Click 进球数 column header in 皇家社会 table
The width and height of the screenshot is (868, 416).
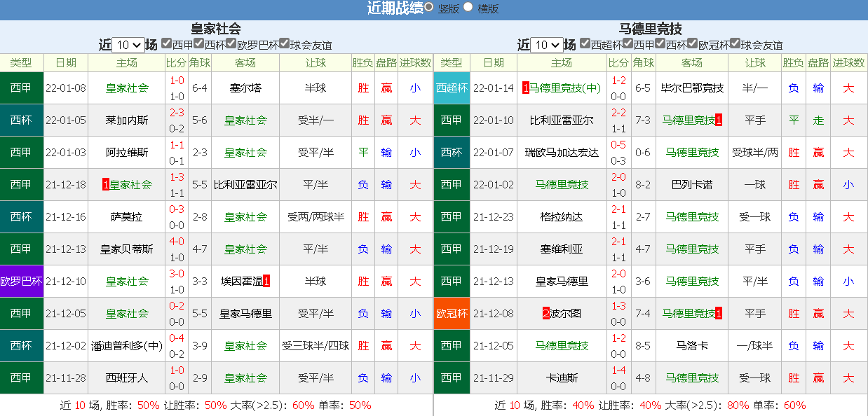[415, 62]
